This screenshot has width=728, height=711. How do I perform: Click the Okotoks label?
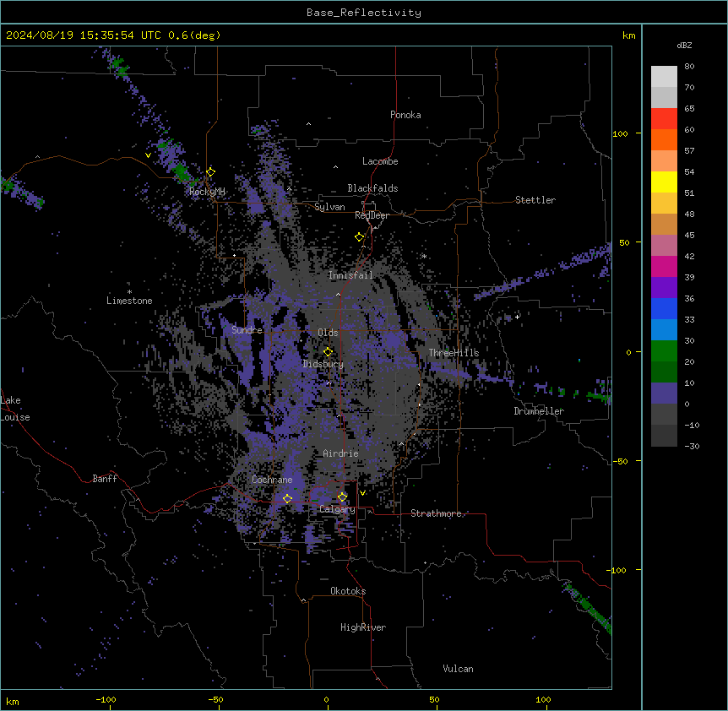(x=348, y=591)
